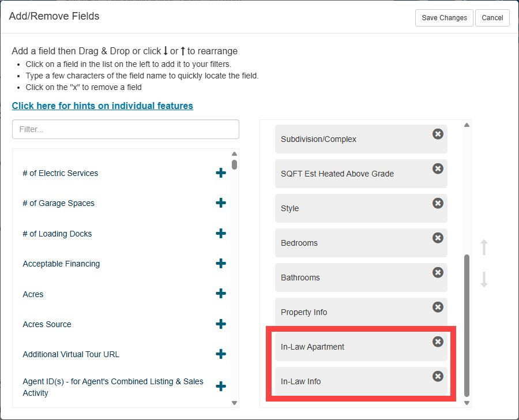Click the Acres Source label
Image resolution: width=519 pixels, height=420 pixels.
coord(47,324)
